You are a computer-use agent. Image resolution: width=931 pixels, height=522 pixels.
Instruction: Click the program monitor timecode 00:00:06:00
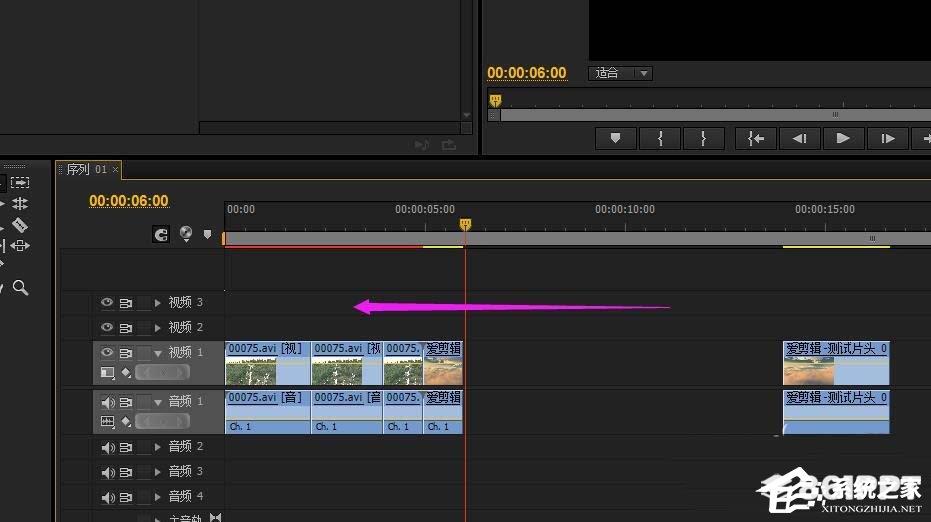click(527, 72)
